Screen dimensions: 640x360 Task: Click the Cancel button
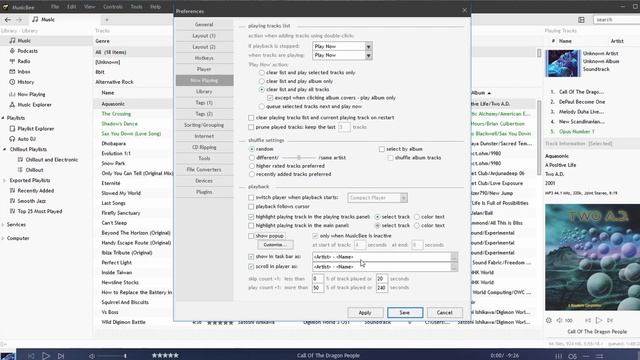[x=444, y=313]
